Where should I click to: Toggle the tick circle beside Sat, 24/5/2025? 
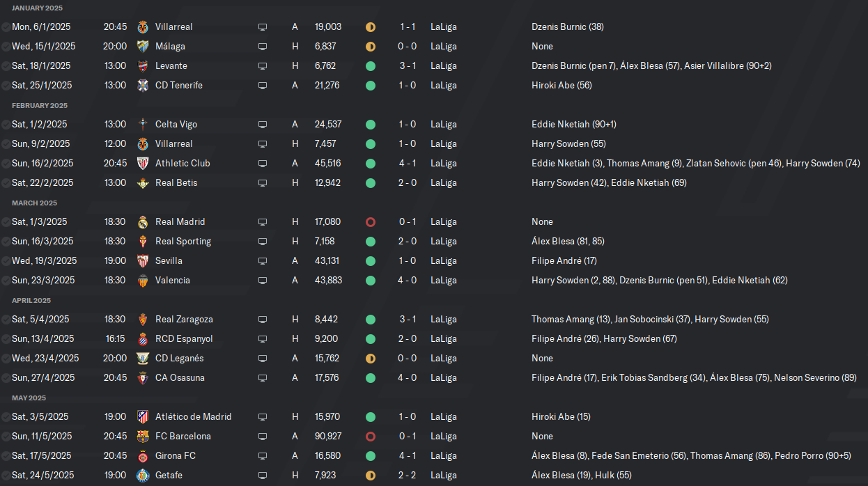tap(6, 475)
